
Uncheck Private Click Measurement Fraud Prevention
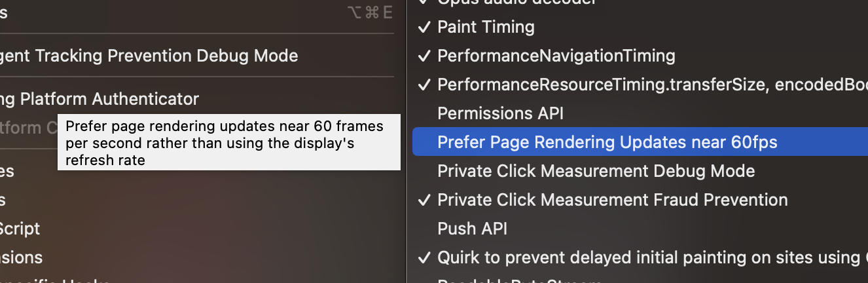(x=612, y=200)
